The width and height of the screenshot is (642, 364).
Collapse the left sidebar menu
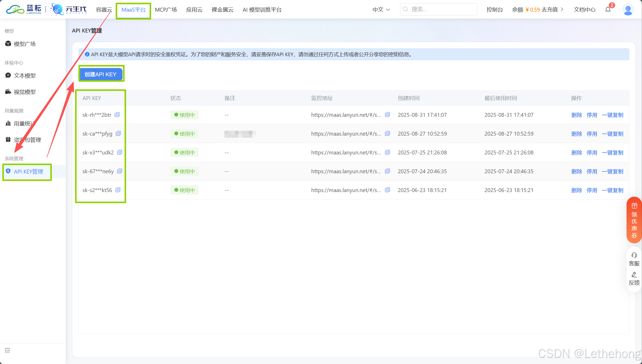7,350
